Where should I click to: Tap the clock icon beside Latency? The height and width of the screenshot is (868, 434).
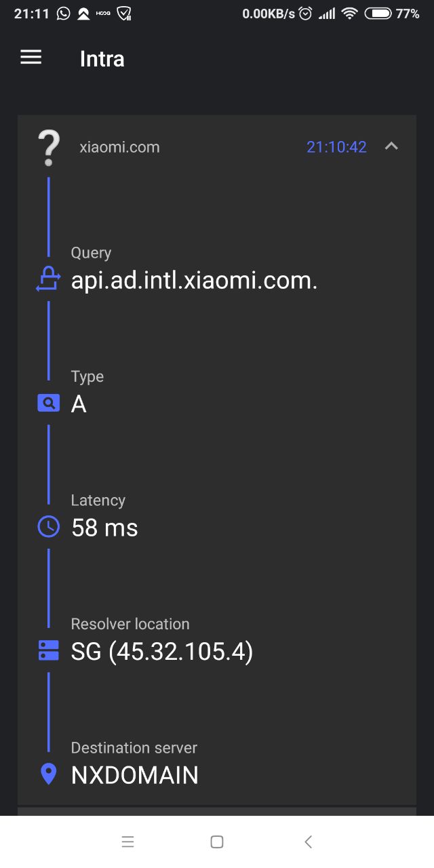(x=47, y=526)
